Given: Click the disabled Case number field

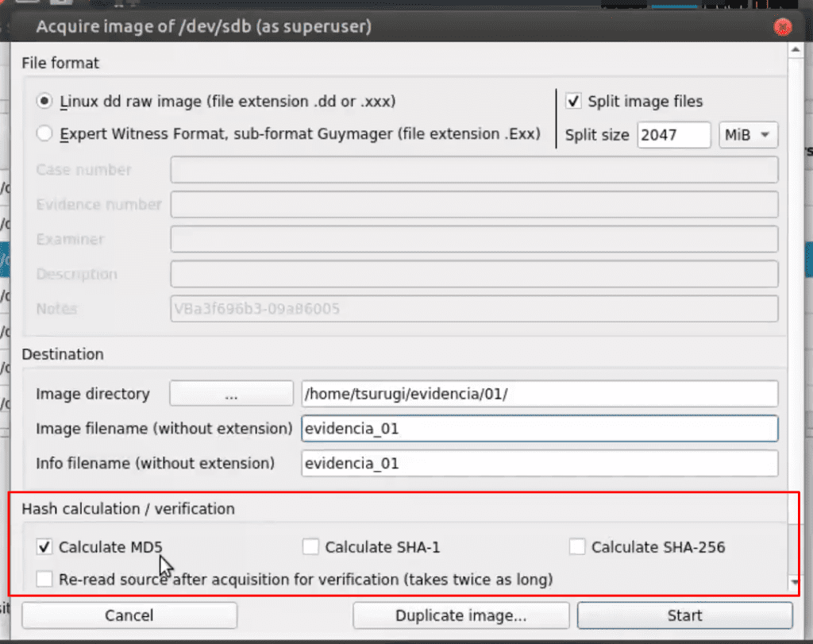Looking at the screenshot, I should click(x=474, y=170).
